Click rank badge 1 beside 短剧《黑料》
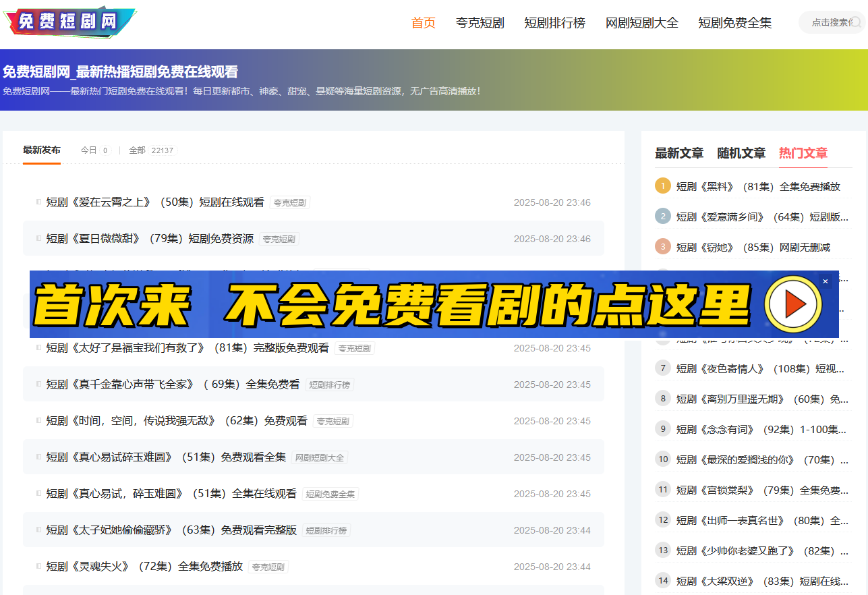This screenshot has height=595, width=868. coord(663,186)
